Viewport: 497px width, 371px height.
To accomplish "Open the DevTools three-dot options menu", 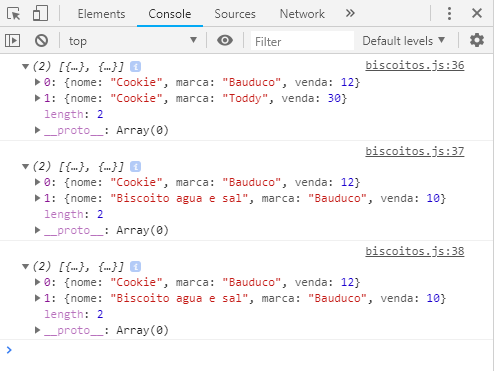I will [449, 14].
